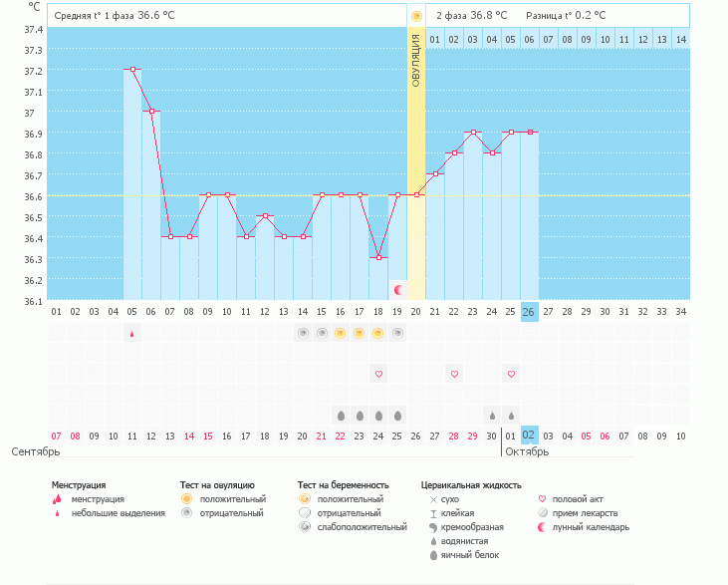This screenshot has height=585, width=728.
Task: Click the 36.7 temperature point on day 21
Action: (x=435, y=173)
